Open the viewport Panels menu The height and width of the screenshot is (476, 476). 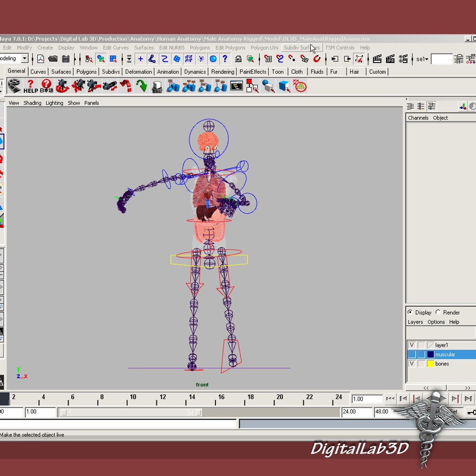pos(91,103)
